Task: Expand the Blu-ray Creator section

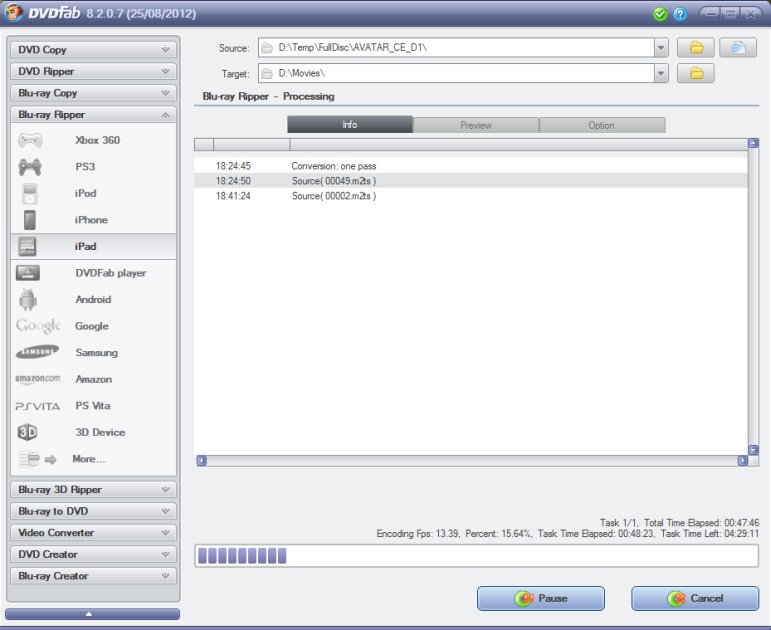Action: 93,576
